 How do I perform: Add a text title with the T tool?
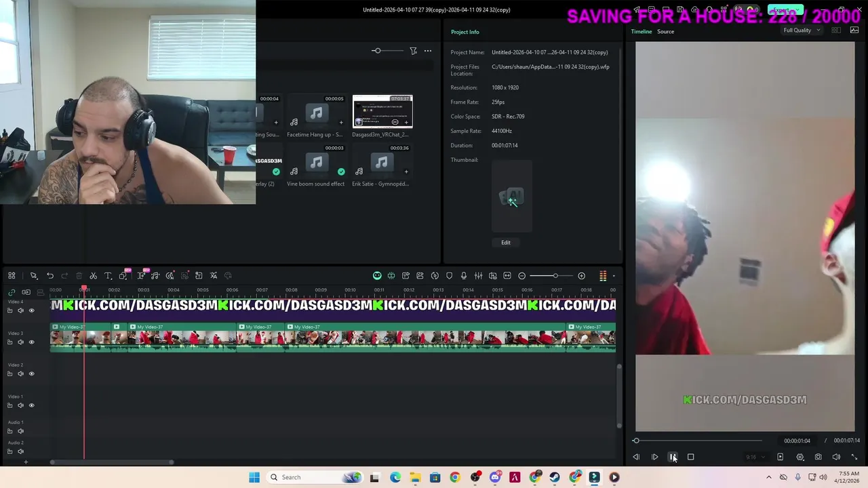point(108,276)
